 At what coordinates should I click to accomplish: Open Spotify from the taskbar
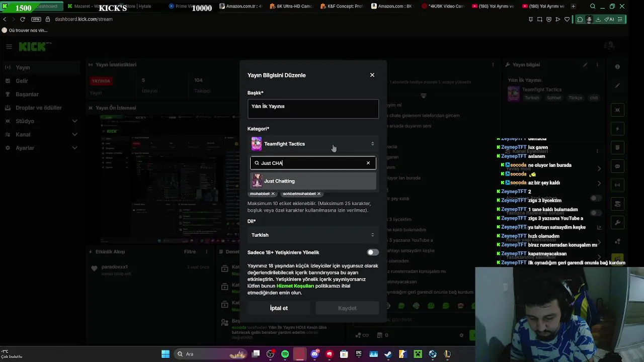285,354
